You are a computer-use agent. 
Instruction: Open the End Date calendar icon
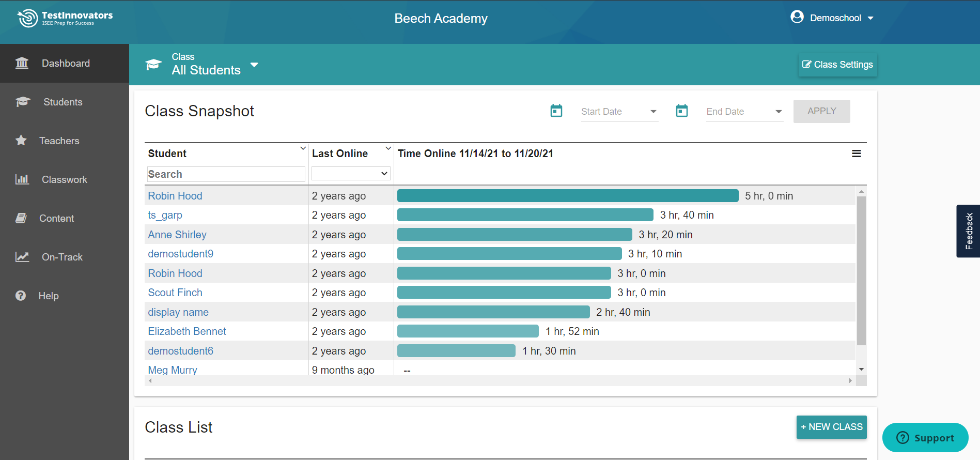coord(682,111)
